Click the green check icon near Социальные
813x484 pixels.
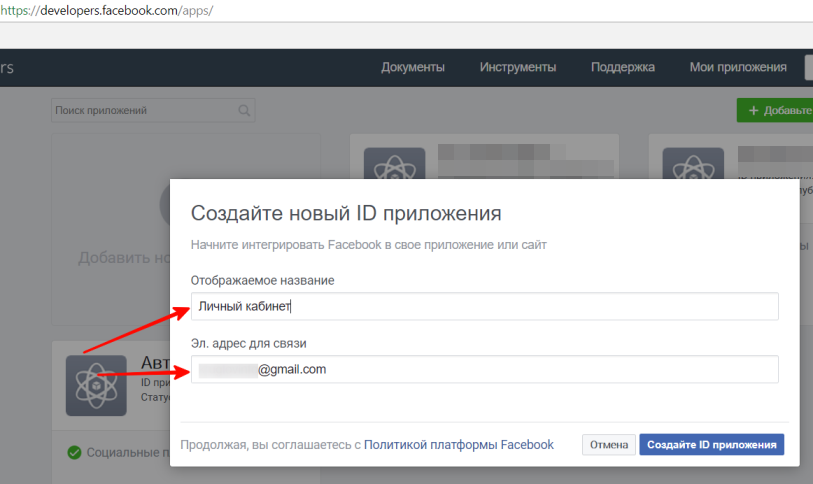pos(74,452)
